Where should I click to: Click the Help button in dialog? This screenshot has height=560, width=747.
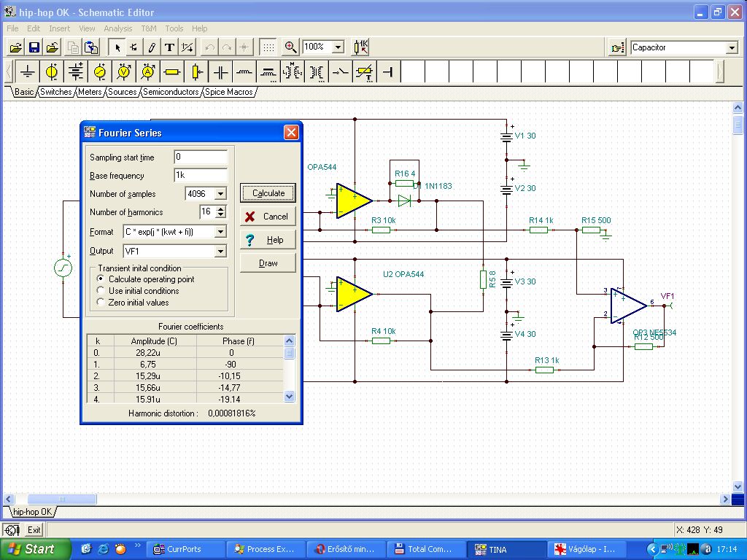(x=268, y=239)
